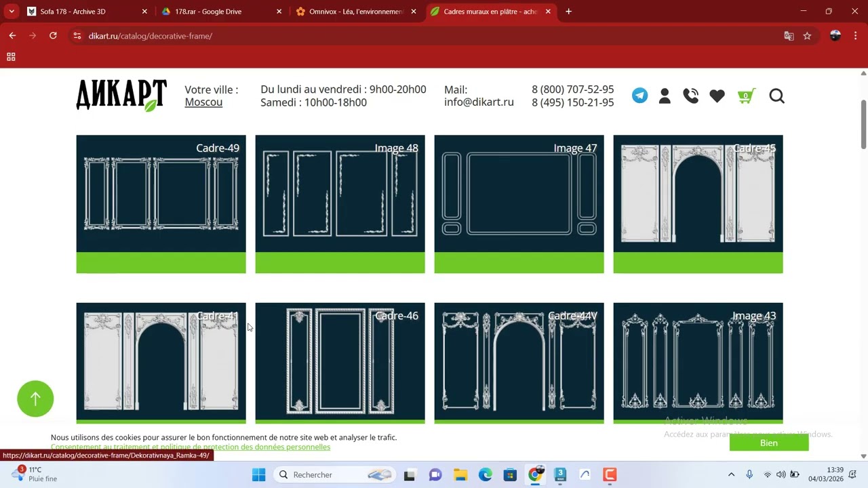This screenshot has width=868, height=488.
Task: Open the green shopping cart
Action: (746, 96)
